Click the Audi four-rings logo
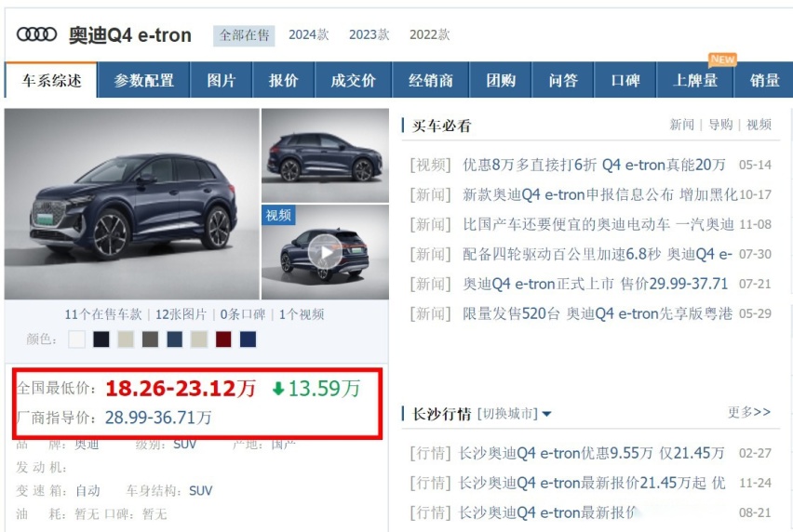Screen dimensions: 793x532 tap(36, 34)
